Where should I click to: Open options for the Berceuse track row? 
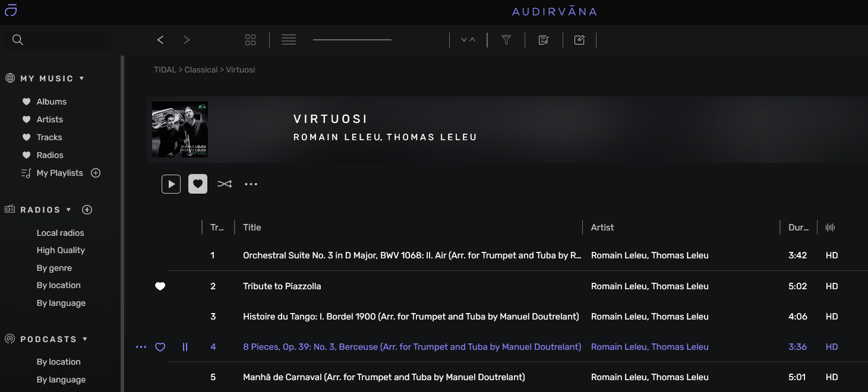[141, 347]
